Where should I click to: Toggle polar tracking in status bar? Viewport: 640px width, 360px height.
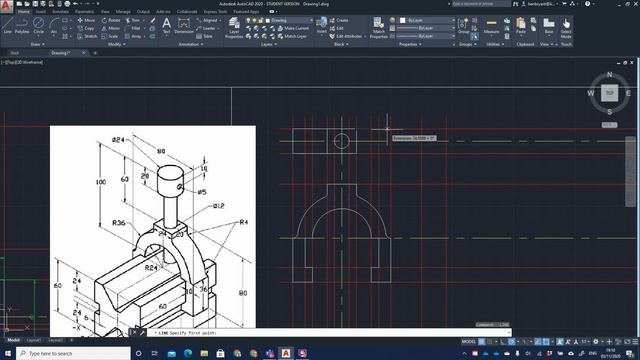pos(511,342)
